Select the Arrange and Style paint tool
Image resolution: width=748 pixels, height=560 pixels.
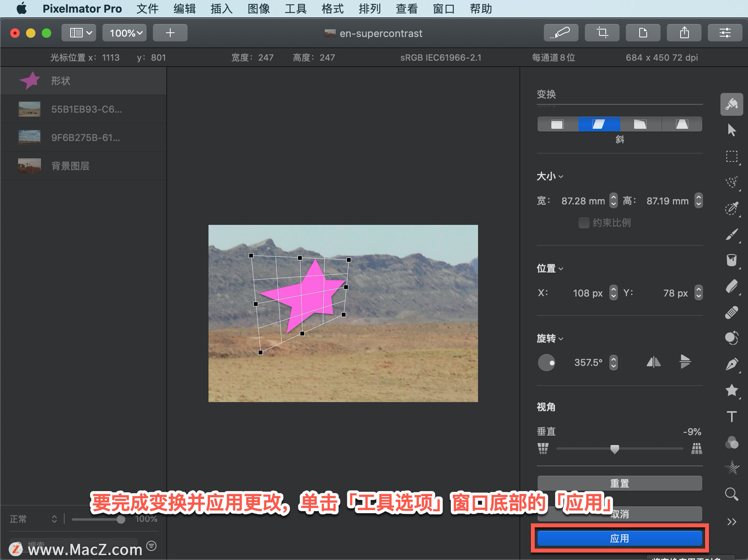pyautogui.click(x=732, y=104)
